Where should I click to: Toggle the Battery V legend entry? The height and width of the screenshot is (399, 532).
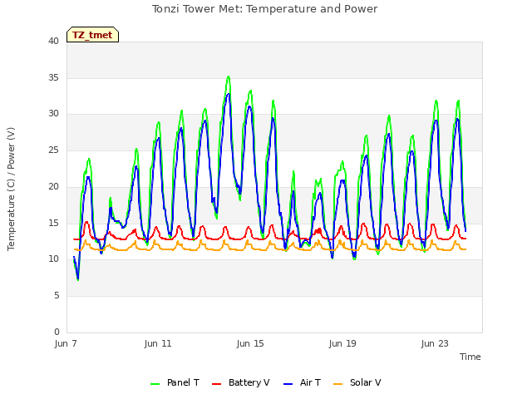point(240,382)
